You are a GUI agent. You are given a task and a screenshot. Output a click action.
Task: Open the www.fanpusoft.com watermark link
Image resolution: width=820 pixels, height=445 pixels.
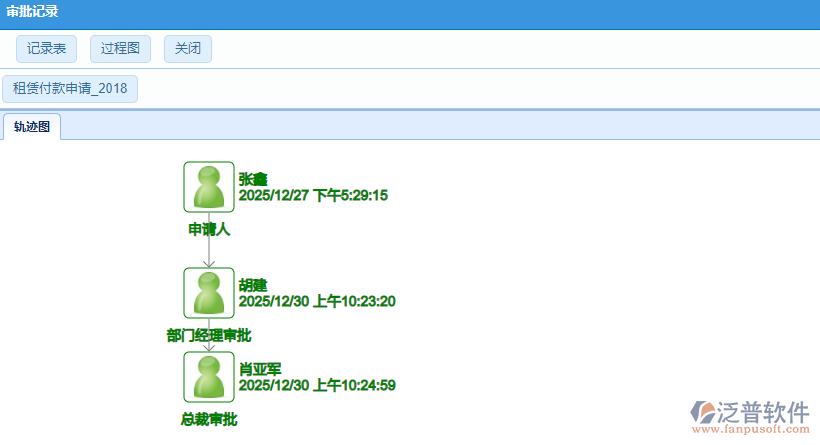pos(751,432)
